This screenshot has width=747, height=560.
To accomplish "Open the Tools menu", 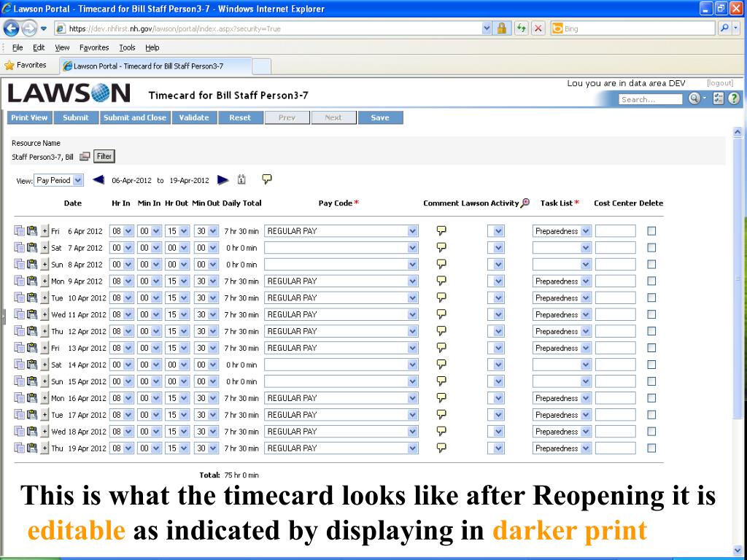I will [x=127, y=47].
